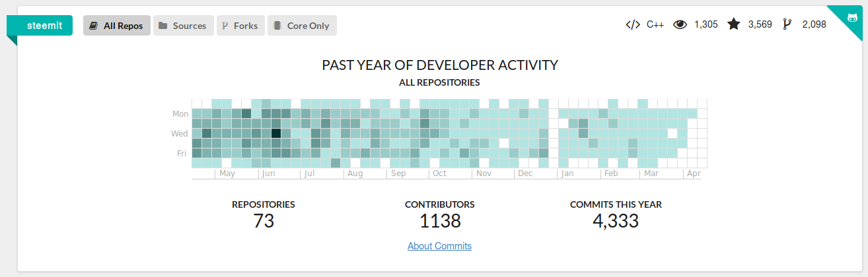
Task: Click the Contributors stat label
Action: 440,204
